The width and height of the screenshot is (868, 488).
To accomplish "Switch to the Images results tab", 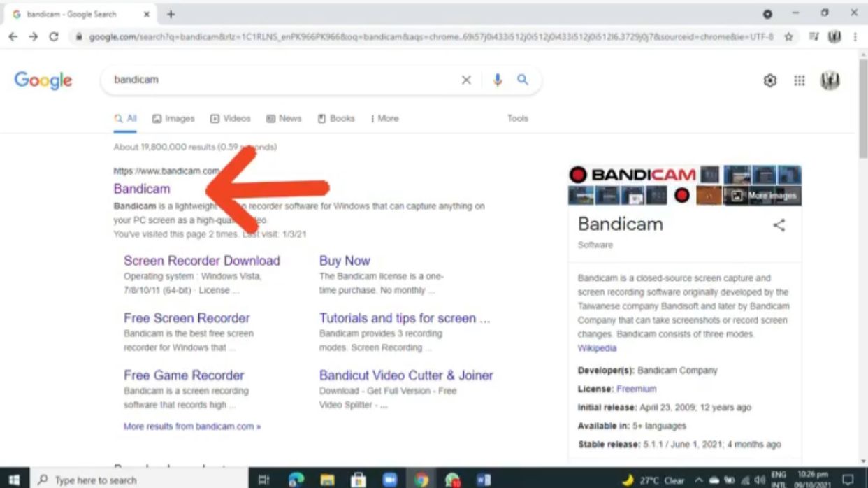I will click(x=173, y=119).
